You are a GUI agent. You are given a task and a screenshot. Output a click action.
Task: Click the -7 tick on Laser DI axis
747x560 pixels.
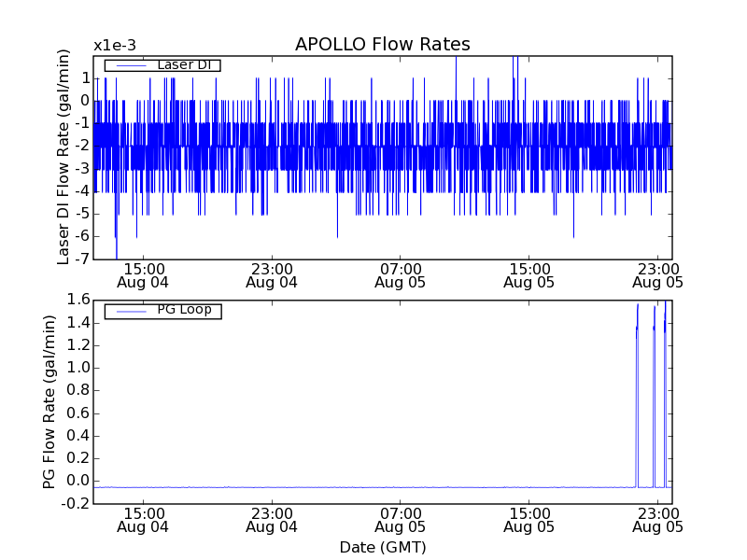(x=82, y=259)
